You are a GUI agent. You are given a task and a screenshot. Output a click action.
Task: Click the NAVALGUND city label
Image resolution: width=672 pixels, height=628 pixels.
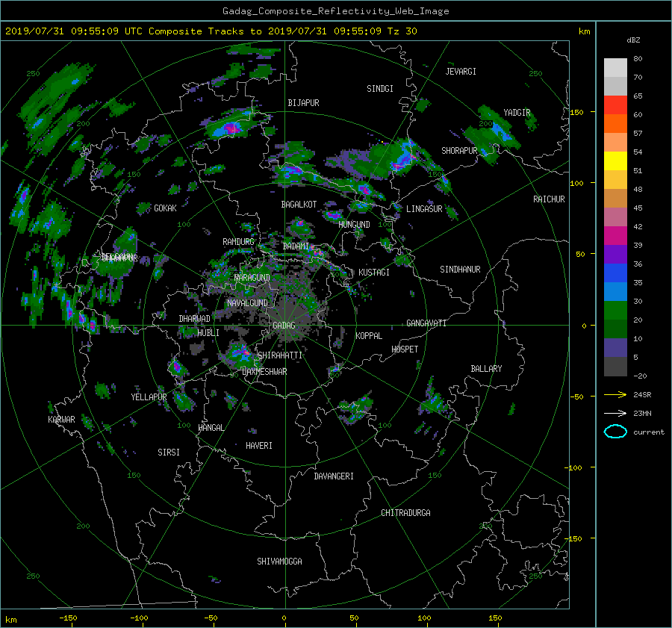(247, 303)
